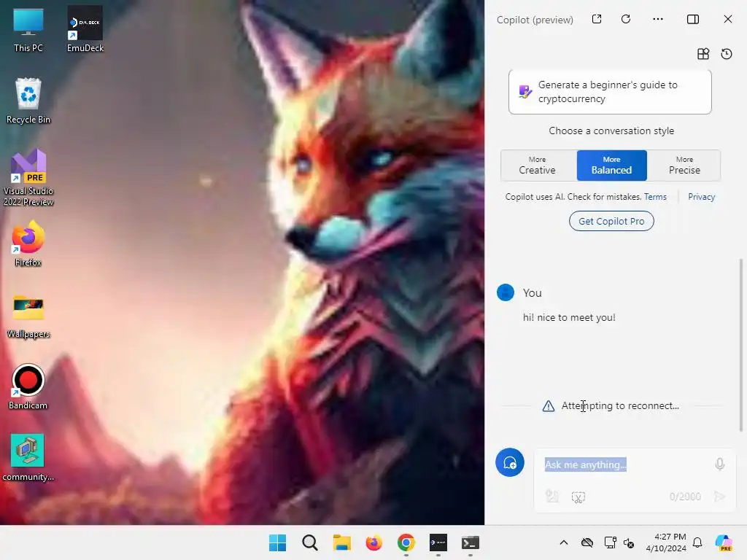Open the Terms link
This screenshot has height=560, width=747.
coord(655,197)
